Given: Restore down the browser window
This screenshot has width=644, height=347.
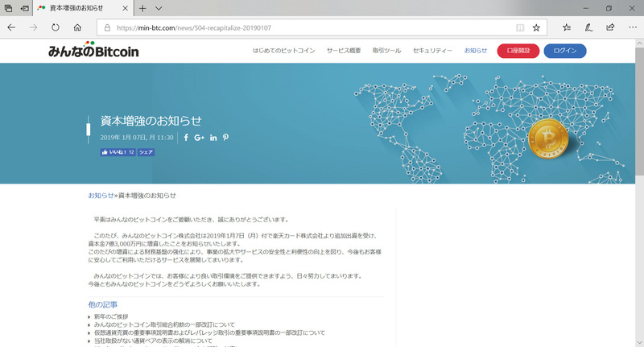Looking at the screenshot, I should [609, 8].
